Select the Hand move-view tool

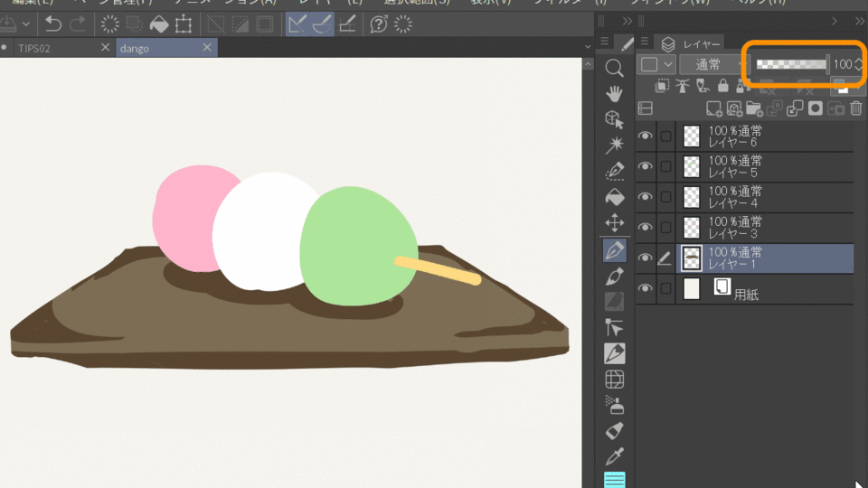[615, 93]
